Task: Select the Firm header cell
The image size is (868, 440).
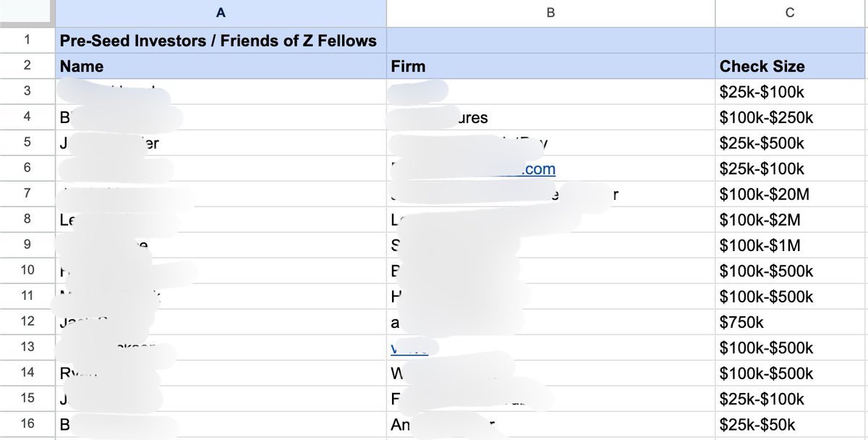Action: pyautogui.click(x=550, y=67)
